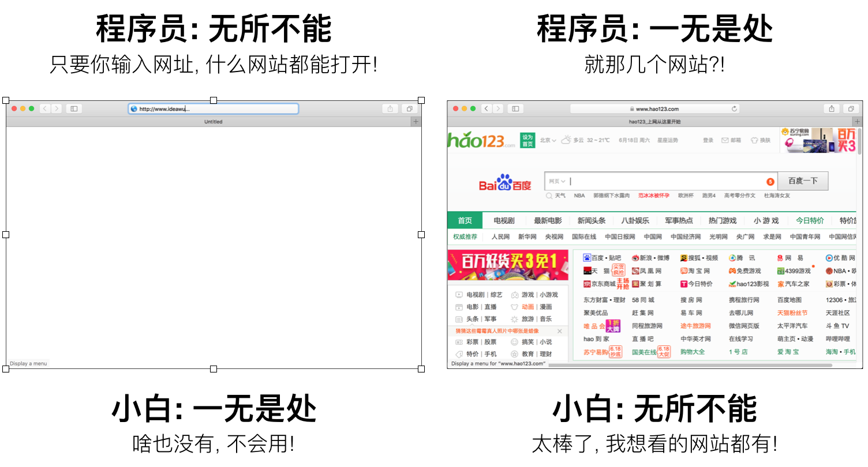Open the 58同城 link
The image size is (868, 467).
(643, 300)
